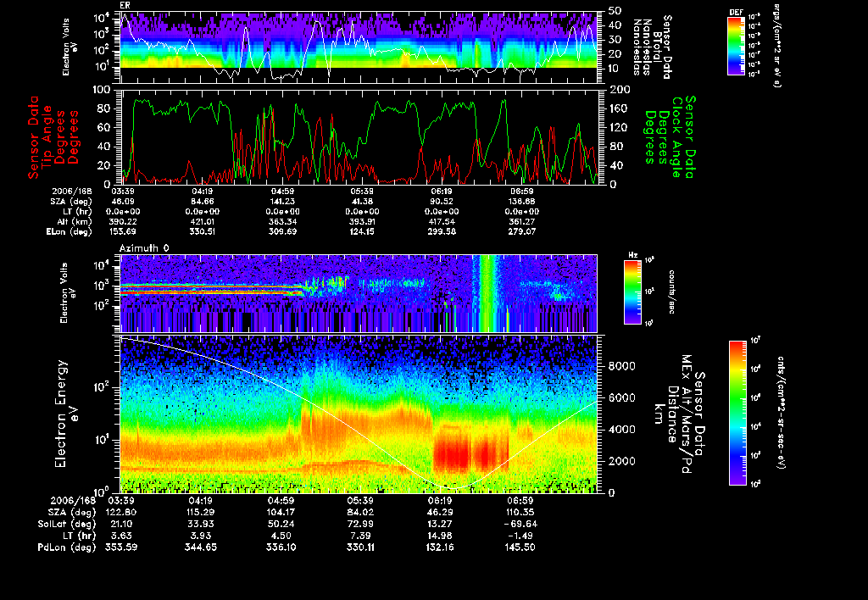The width and height of the screenshot is (868, 600).
Task: Select local time value -1.49
Action: tap(520, 536)
